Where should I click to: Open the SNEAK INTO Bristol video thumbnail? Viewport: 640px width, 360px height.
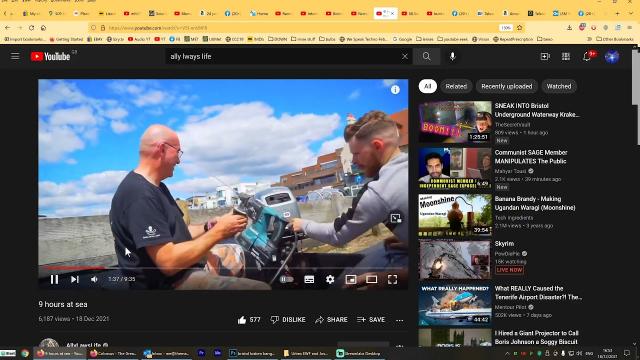pos(455,121)
